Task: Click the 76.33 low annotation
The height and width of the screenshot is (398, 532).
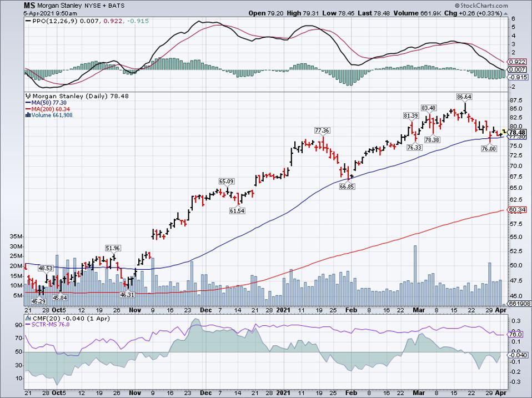Action: pyautogui.click(x=414, y=148)
